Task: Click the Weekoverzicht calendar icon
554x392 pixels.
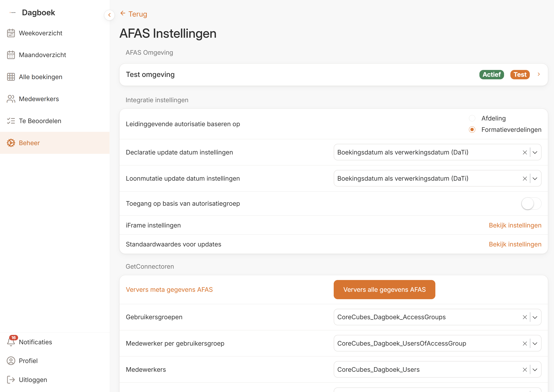Action: [x=11, y=33]
